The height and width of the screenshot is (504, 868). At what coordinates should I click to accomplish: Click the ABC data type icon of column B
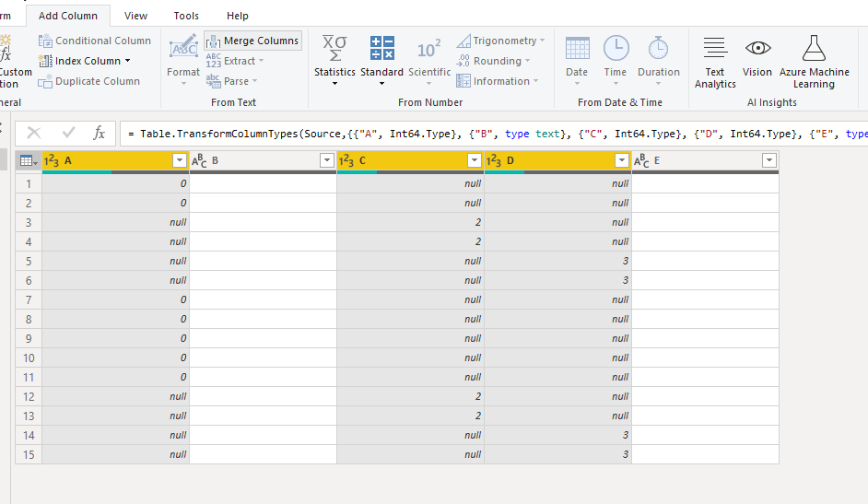[x=199, y=160]
